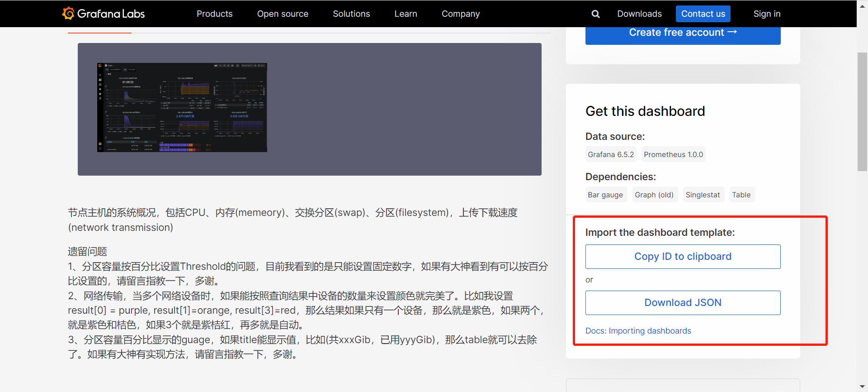Image resolution: width=868 pixels, height=392 pixels.
Task: Select the Prometheus 1.0.0 tag
Action: point(673,154)
